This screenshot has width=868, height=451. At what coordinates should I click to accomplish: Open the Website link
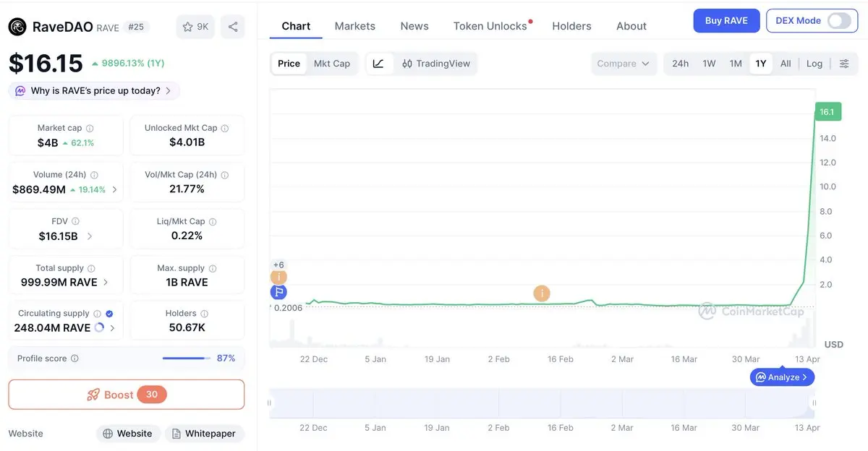(x=128, y=434)
